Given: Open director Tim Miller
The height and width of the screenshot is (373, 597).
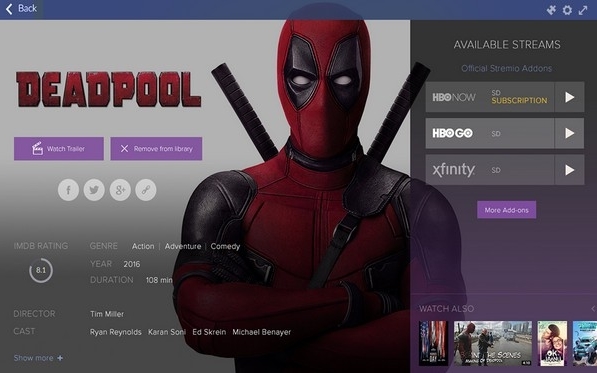Looking at the screenshot, I should (107, 314).
